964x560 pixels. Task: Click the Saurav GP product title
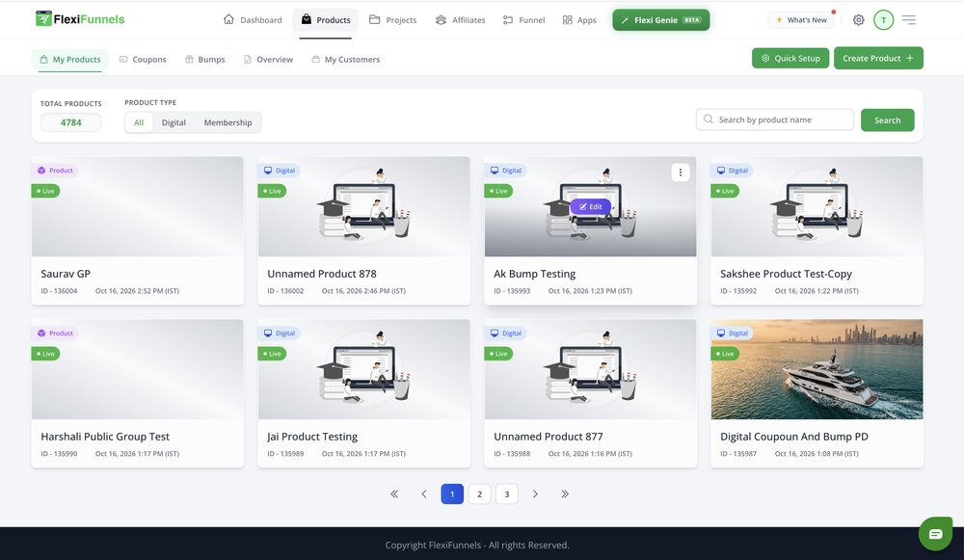click(66, 274)
